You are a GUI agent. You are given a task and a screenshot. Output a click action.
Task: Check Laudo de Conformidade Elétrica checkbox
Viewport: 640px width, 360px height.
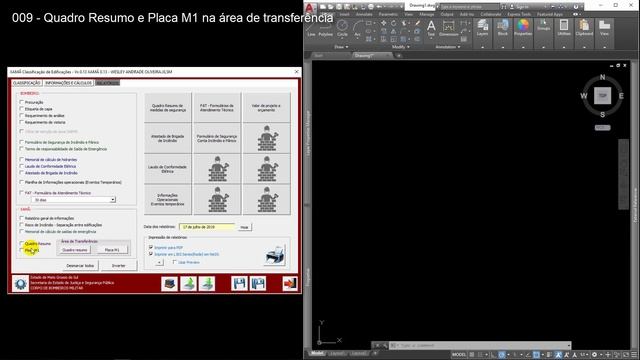click(22, 166)
